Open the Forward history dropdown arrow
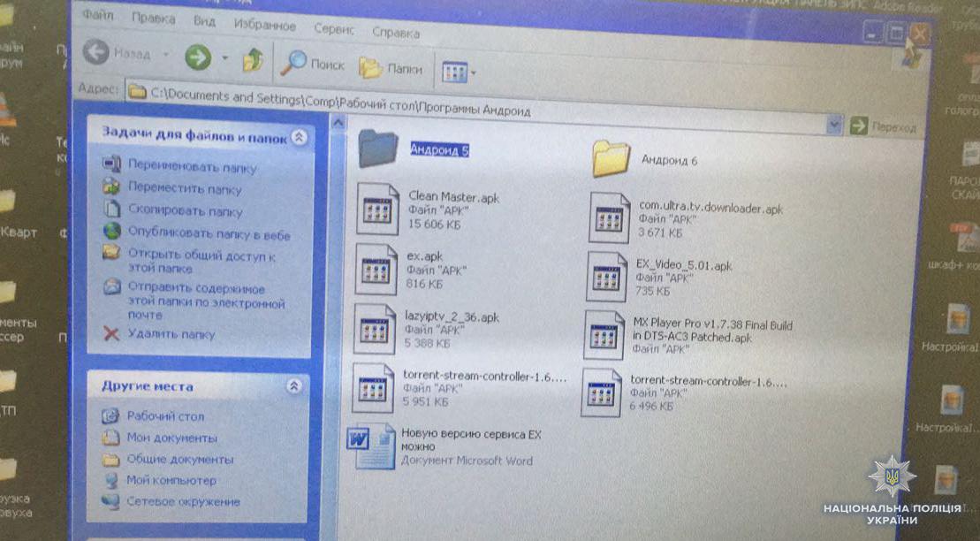 tap(224, 59)
